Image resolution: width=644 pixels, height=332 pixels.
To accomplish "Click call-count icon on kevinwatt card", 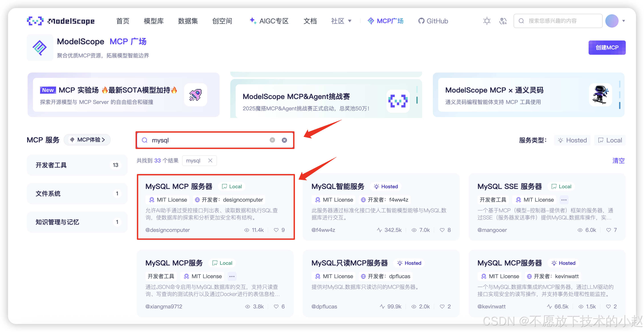I will pos(549,306).
